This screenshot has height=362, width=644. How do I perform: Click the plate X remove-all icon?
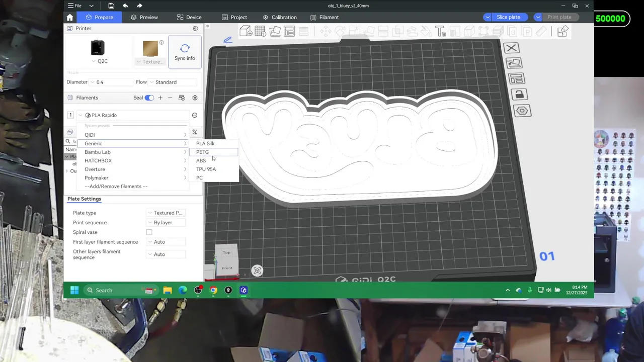click(x=511, y=48)
